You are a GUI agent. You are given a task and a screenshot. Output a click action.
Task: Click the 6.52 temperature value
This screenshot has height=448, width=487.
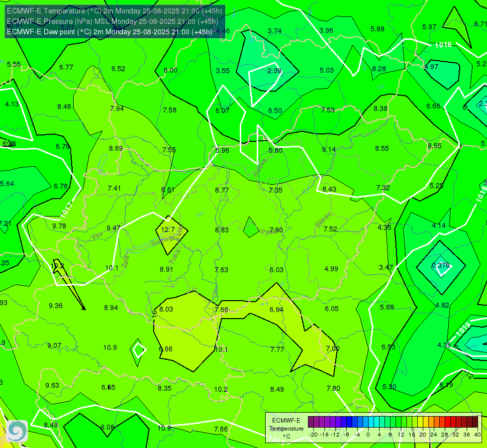118,69
